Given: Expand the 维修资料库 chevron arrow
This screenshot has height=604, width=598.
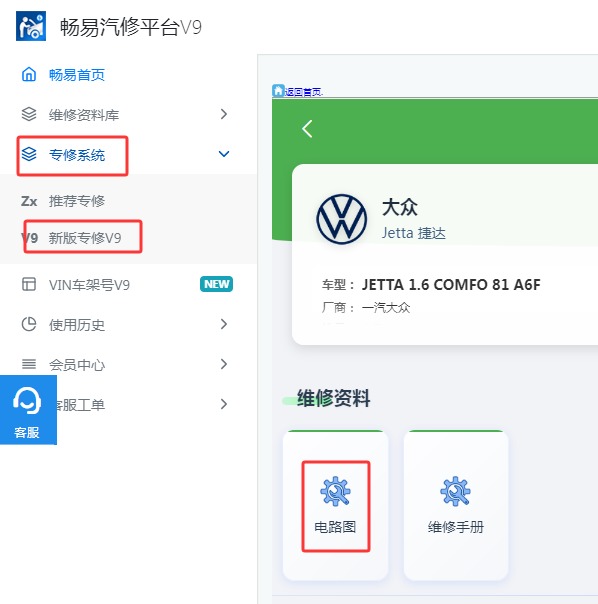Looking at the screenshot, I should tap(224, 114).
